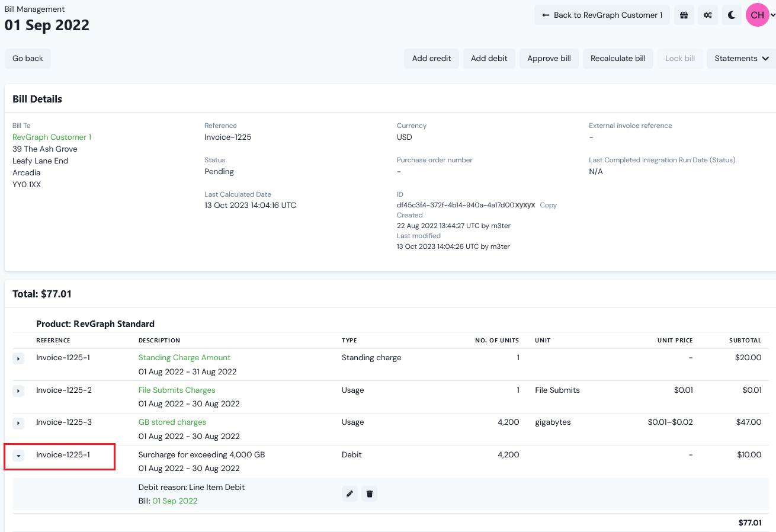Delete the debit with the trash icon
Viewport: 776px width, 532px height.
[x=369, y=493]
